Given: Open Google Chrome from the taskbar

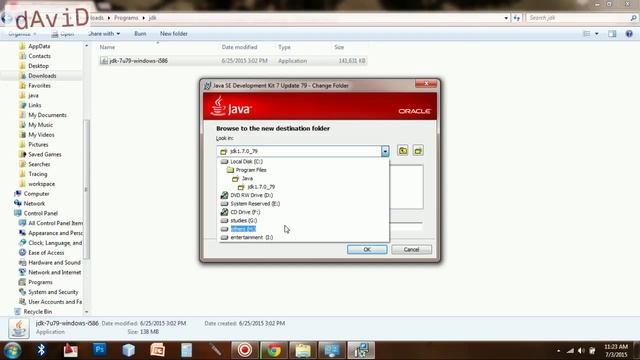Looking at the screenshot, I should coord(274,350).
